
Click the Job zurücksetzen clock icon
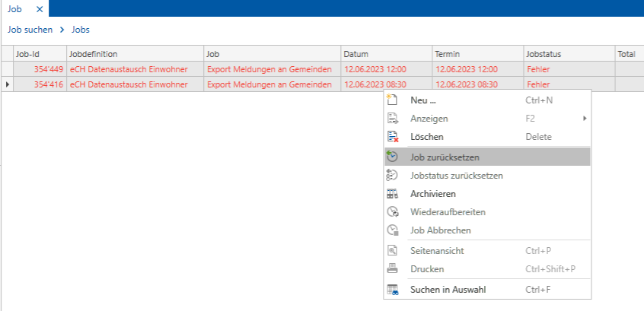click(393, 157)
